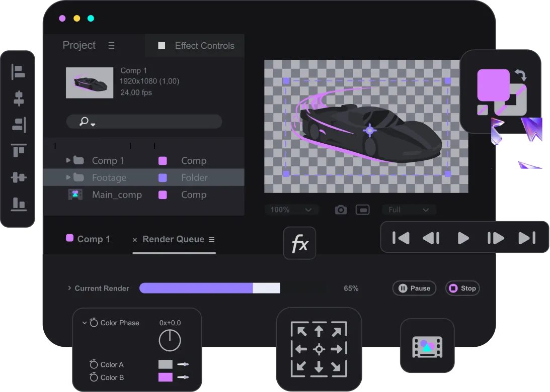Stop the current render

[x=462, y=288]
